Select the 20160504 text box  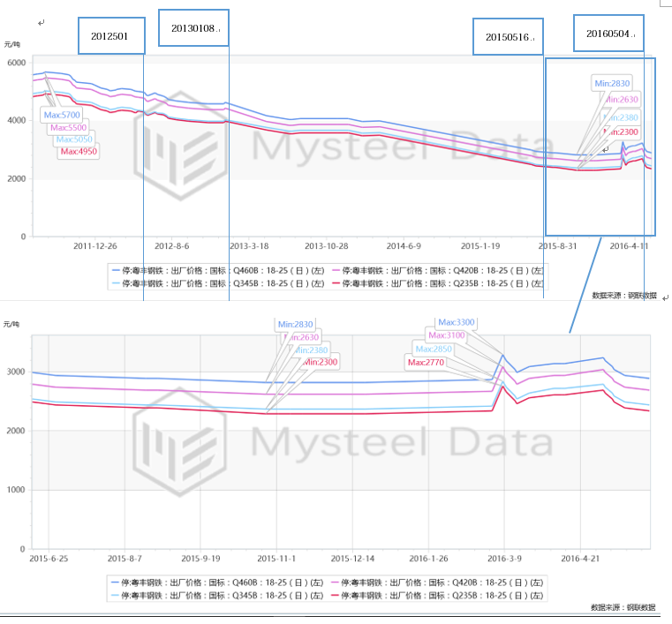tap(608, 34)
